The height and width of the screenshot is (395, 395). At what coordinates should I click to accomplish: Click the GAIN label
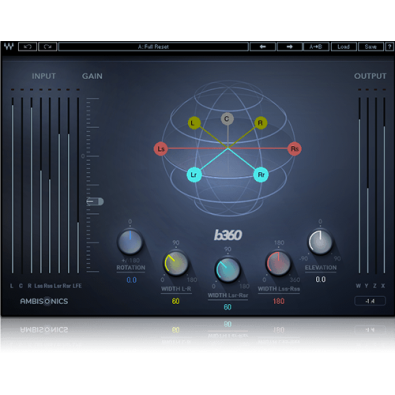(x=92, y=76)
